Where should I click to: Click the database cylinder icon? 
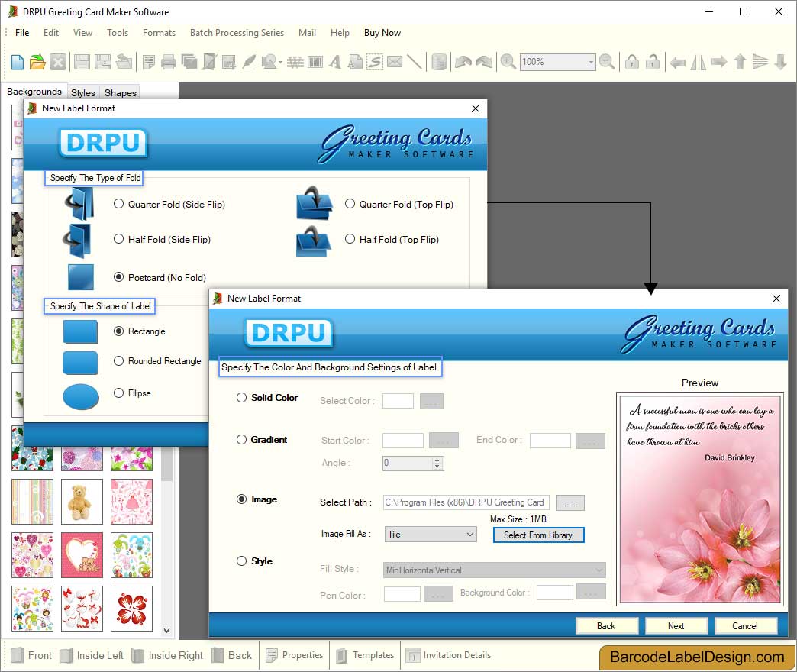pos(439,62)
